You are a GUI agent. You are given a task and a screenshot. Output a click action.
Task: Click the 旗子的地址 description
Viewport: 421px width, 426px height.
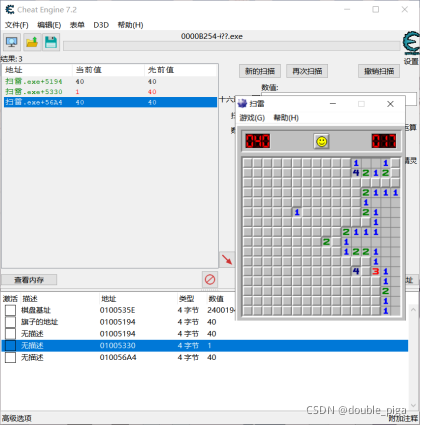tap(39, 322)
